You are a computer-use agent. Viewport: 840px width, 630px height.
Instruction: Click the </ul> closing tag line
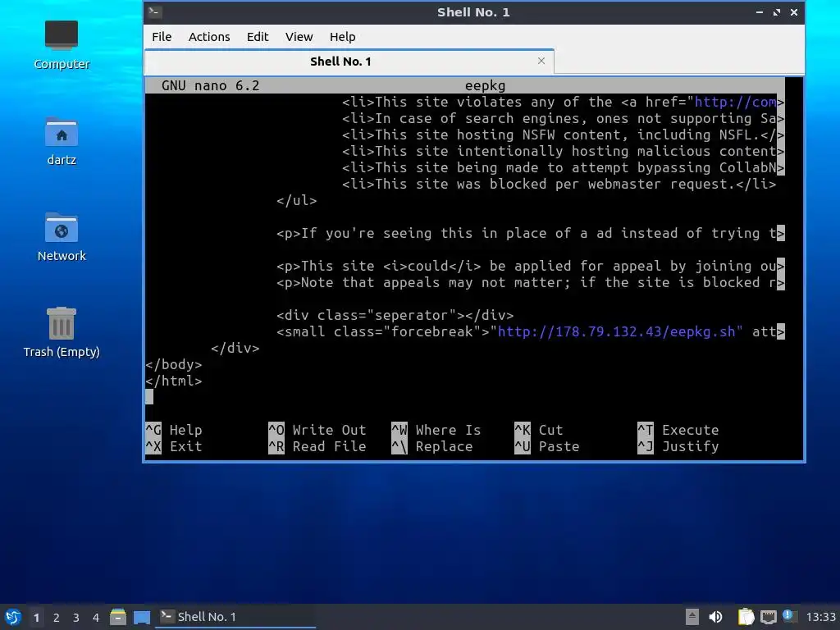(297, 200)
